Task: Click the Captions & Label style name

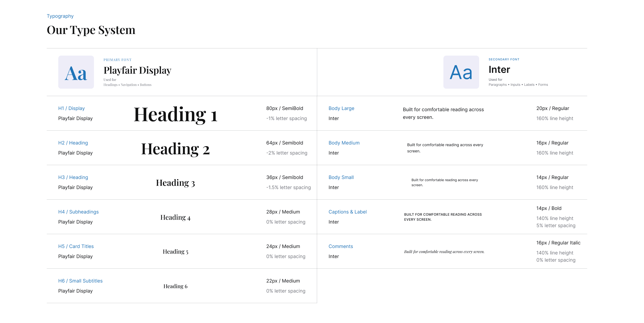Action: point(348,212)
